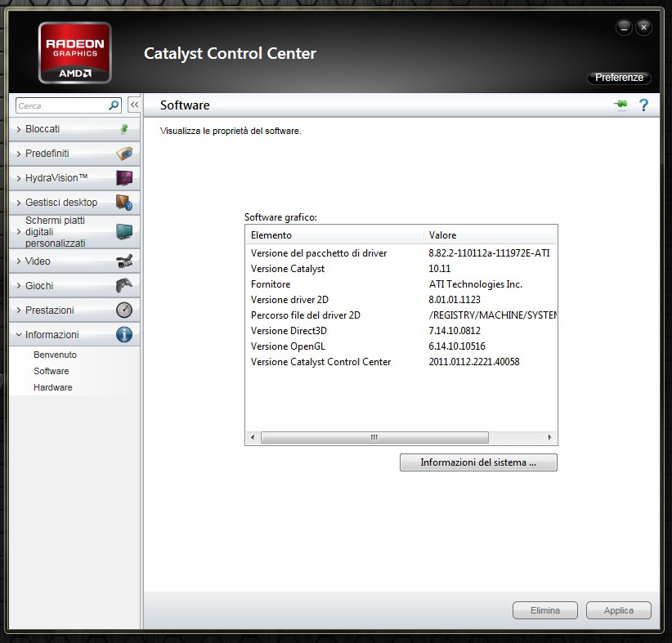
Task: Expand Schermi piatti digitali personalizzati section
Action: pyautogui.click(x=74, y=232)
